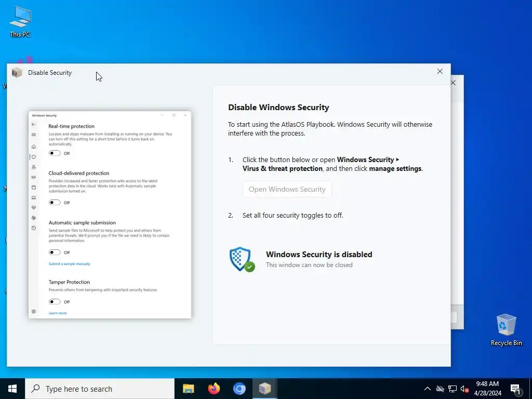Click the cloud sync icon in tray

[x=440, y=389]
